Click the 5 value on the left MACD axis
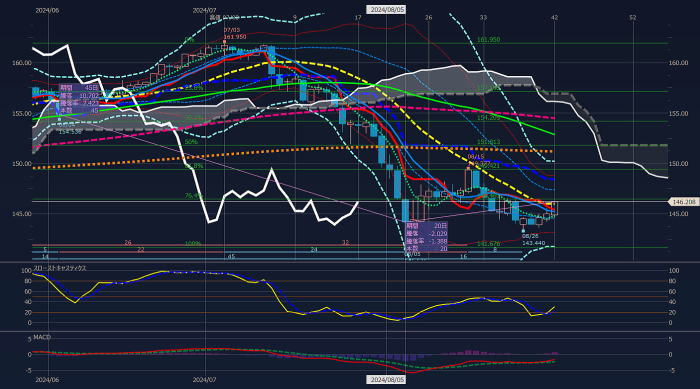Viewport: 700px width, 389px height. point(29,339)
